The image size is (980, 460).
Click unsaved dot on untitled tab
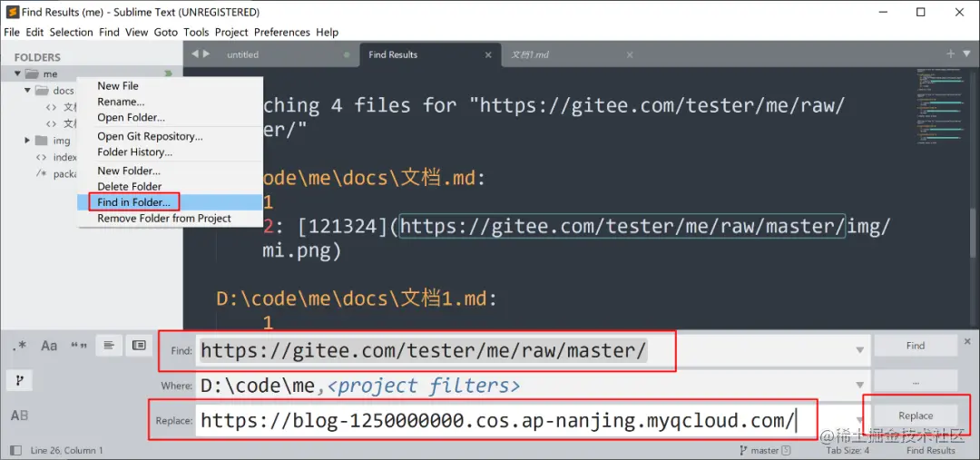click(347, 55)
